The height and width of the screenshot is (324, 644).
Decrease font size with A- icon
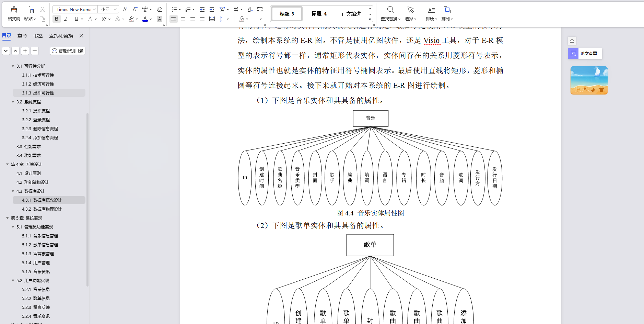(135, 9)
